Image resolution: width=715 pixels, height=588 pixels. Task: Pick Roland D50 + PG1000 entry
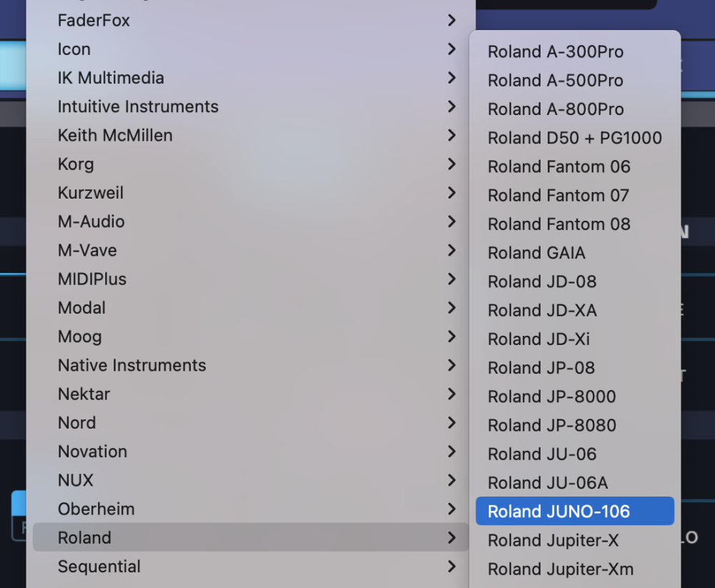[x=574, y=138]
